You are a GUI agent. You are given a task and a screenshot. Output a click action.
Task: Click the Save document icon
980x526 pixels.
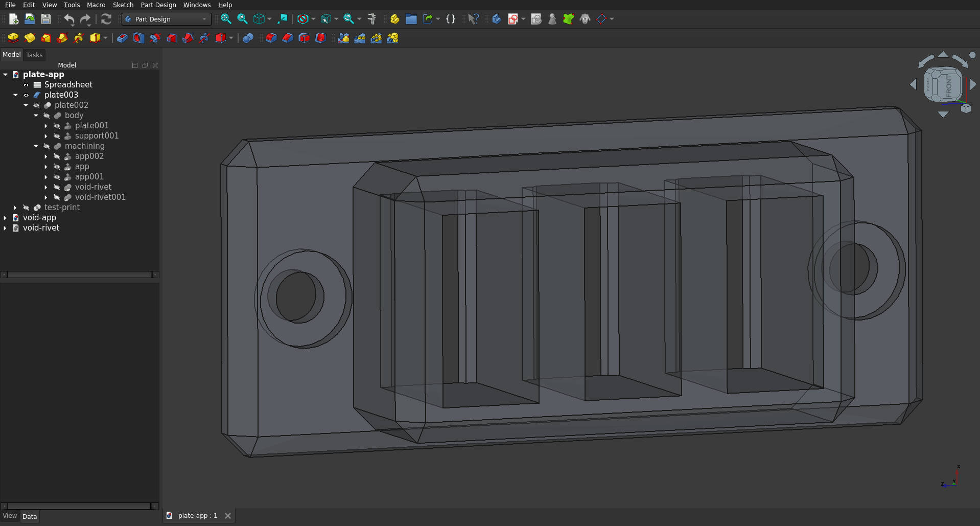[x=46, y=19]
